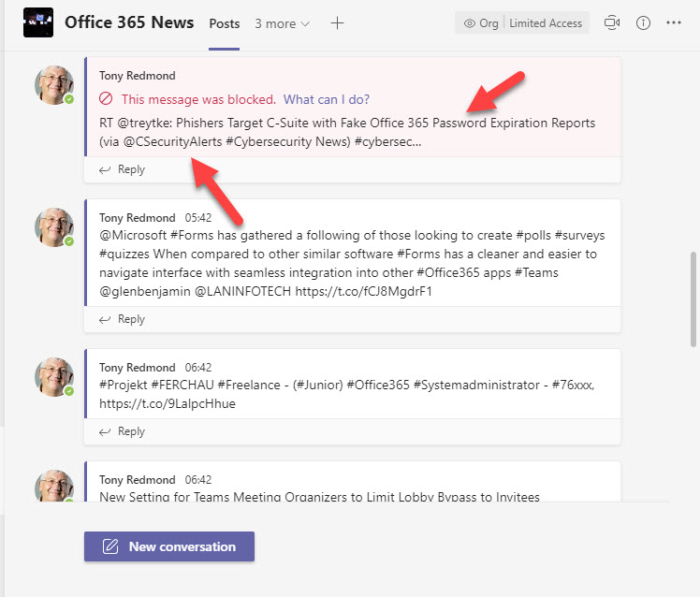
Task: Start a New conversation
Action: 169,546
